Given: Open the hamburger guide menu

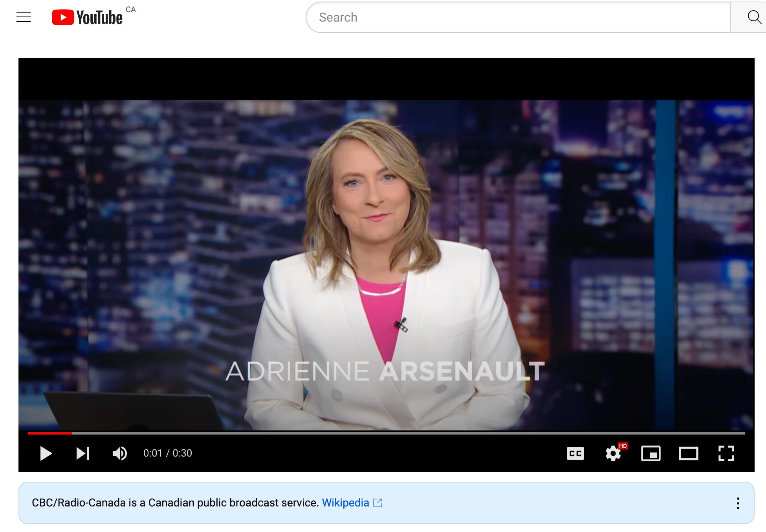Looking at the screenshot, I should coord(24,17).
